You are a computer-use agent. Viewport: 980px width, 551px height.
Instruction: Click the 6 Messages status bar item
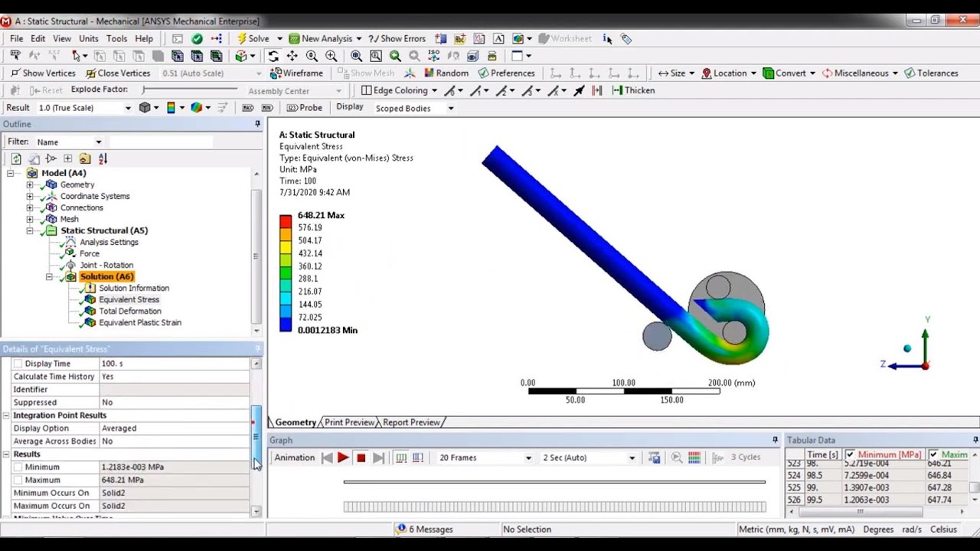(x=425, y=529)
